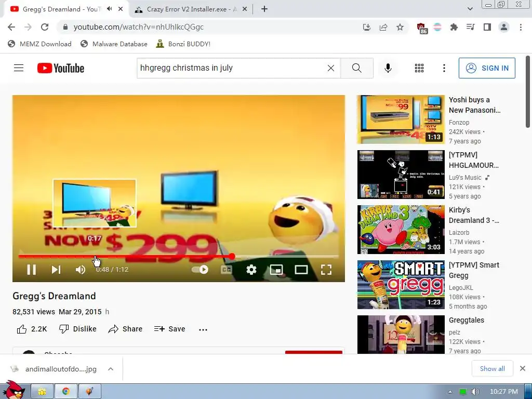Open the uBlock extension with 86 badge
Viewport: 532px width, 399px height.
(421, 28)
